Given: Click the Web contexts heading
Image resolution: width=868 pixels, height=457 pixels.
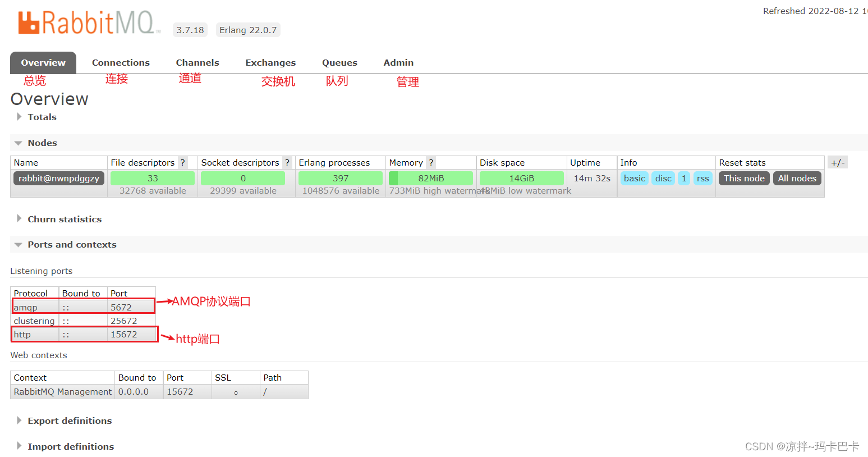Looking at the screenshot, I should click(39, 355).
